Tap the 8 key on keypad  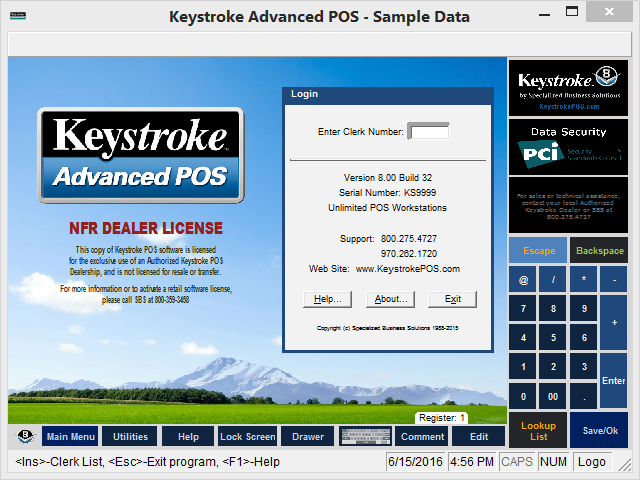tap(553, 309)
